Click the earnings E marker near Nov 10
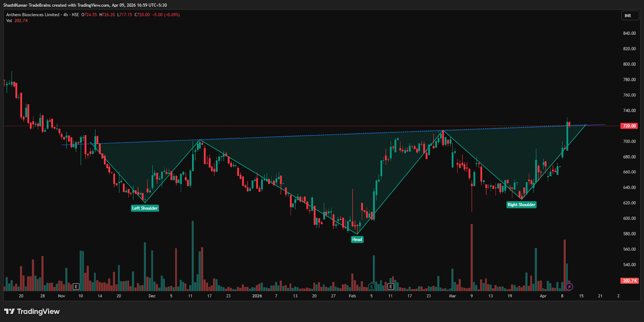Image resolution: width=644 pixels, height=322 pixels. coord(76,287)
